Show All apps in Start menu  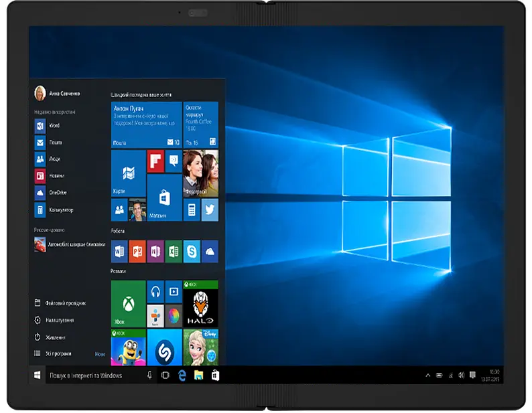(x=53, y=353)
